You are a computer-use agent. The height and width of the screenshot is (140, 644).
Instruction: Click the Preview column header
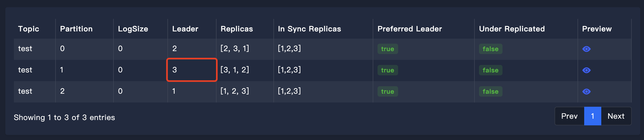597,29
